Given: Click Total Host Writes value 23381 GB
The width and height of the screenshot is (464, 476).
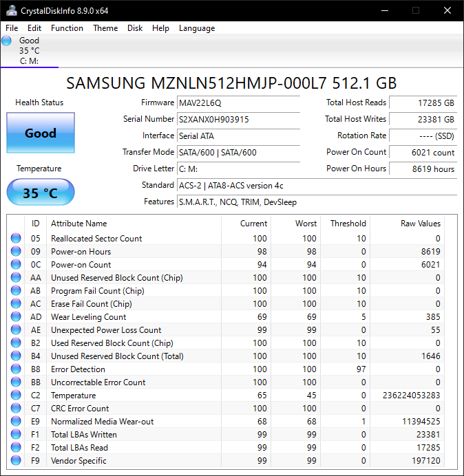Looking at the screenshot, I should click(423, 119).
